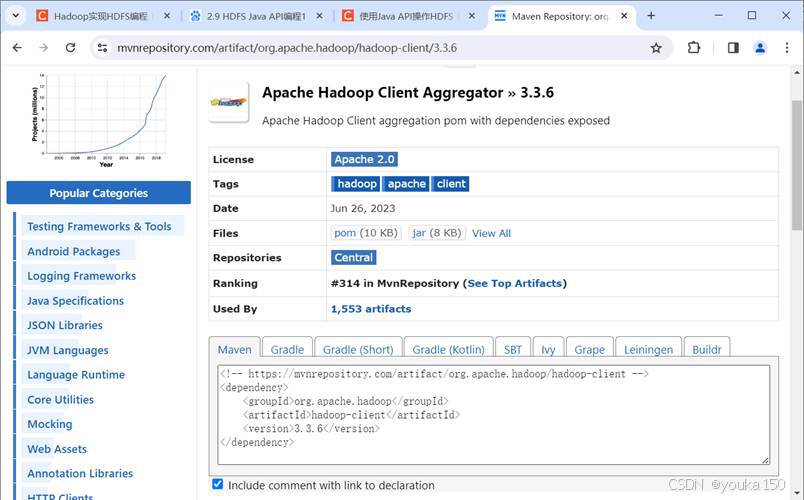804x500 pixels.
Task: Click the Apache 2.0 license badge
Action: [x=364, y=159]
